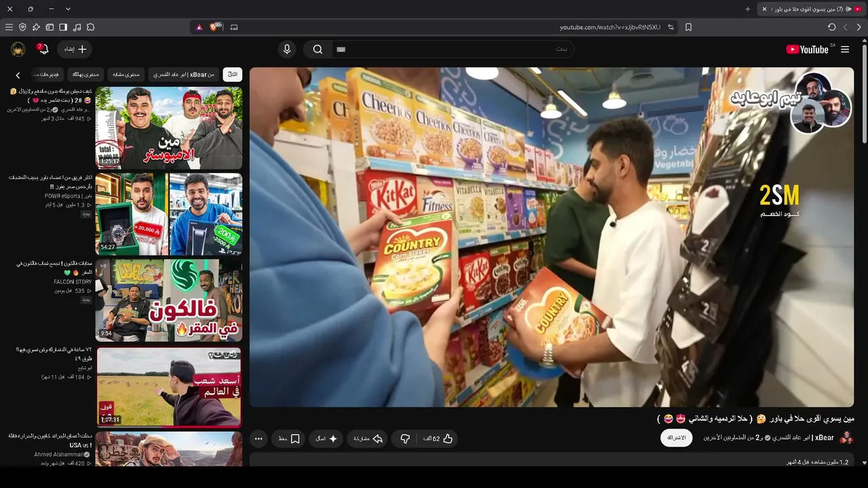Select the فيديوهات filter chip
868x488 pixels.
pyautogui.click(x=46, y=75)
